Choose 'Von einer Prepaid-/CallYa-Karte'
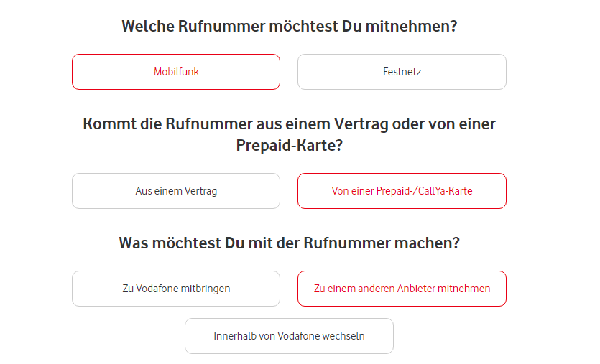The height and width of the screenshot is (364, 600). (402, 191)
